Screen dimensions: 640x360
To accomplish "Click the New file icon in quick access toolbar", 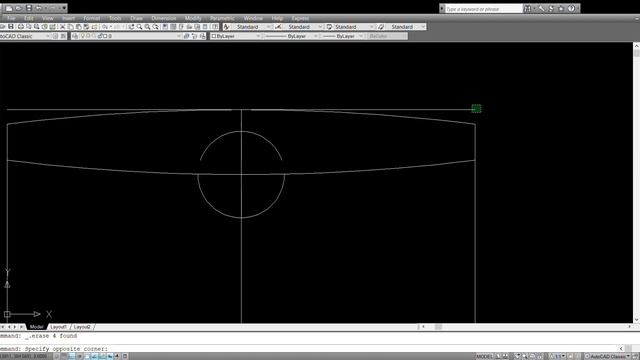I will 9,8.
